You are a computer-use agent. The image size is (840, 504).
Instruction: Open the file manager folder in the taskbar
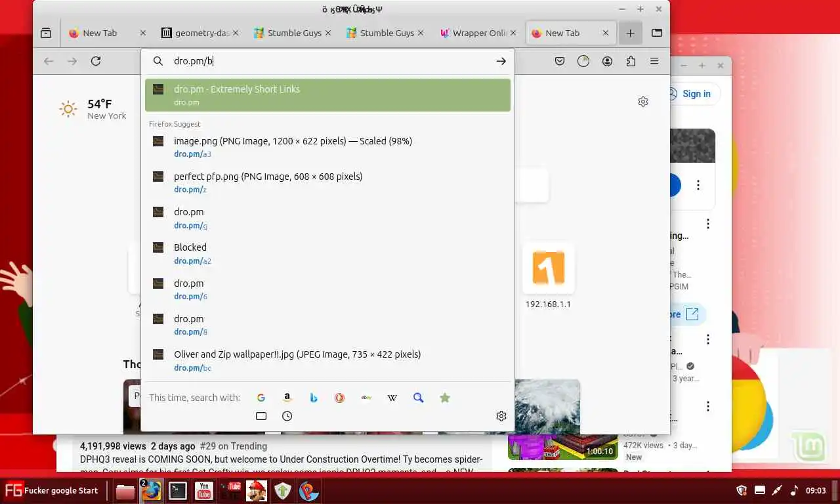point(125,491)
